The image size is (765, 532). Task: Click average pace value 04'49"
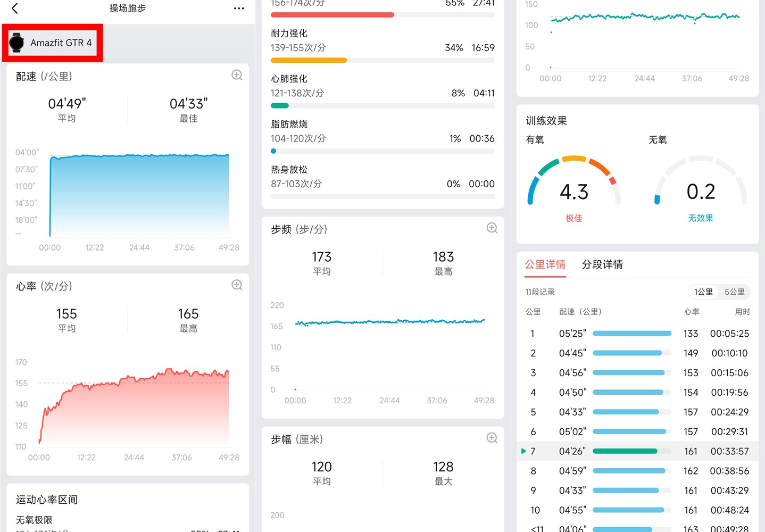[66, 104]
